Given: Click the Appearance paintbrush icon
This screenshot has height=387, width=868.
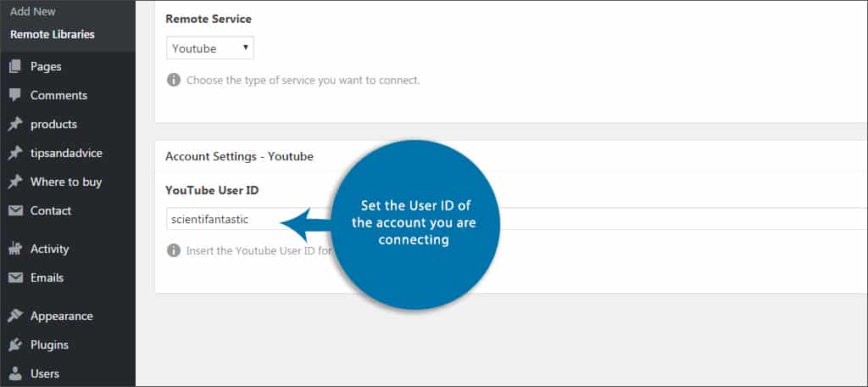Looking at the screenshot, I should click(15, 316).
